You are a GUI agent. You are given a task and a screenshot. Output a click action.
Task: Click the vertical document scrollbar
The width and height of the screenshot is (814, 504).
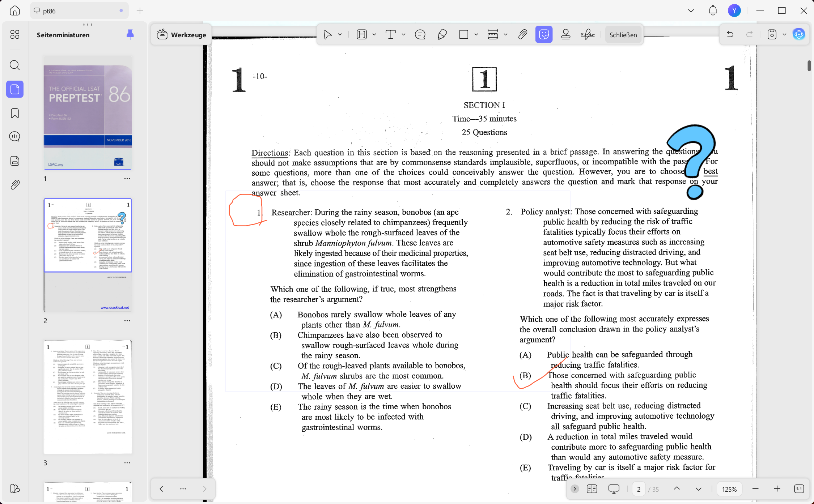click(x=809, y=66)
